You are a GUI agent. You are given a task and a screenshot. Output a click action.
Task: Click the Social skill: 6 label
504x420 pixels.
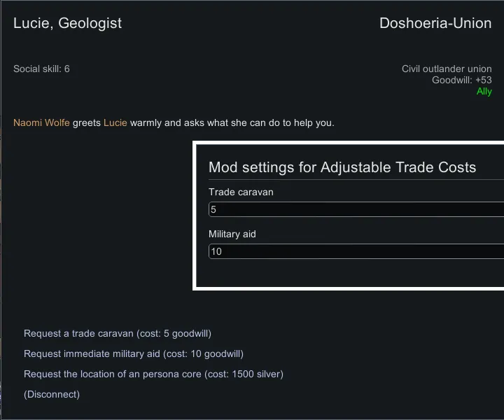(41, 69)
